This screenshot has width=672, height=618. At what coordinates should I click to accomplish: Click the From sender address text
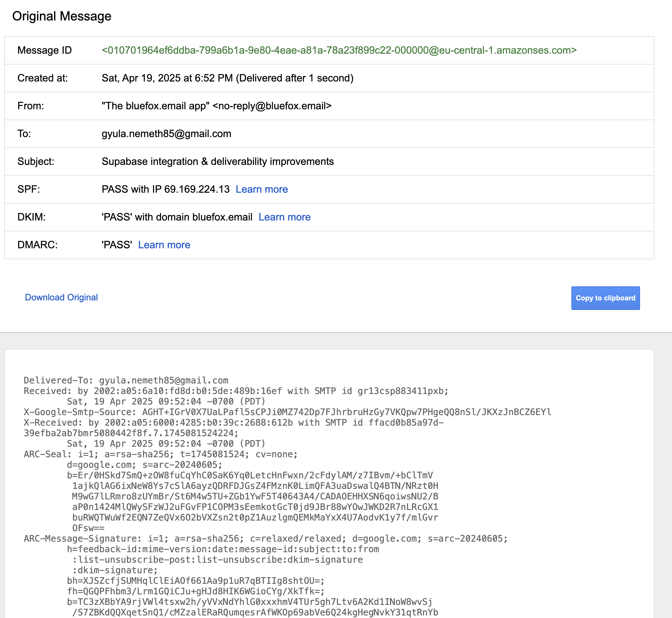(x=216, y=106)
